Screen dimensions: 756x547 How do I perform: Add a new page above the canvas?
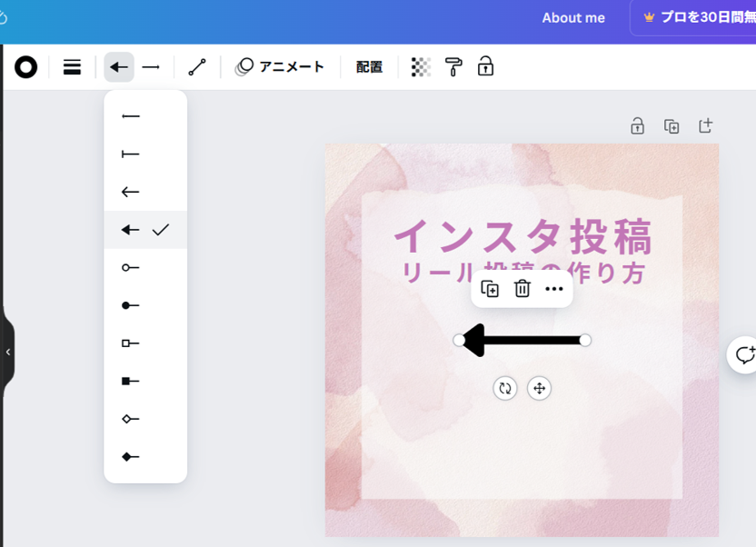pos(705,126)
